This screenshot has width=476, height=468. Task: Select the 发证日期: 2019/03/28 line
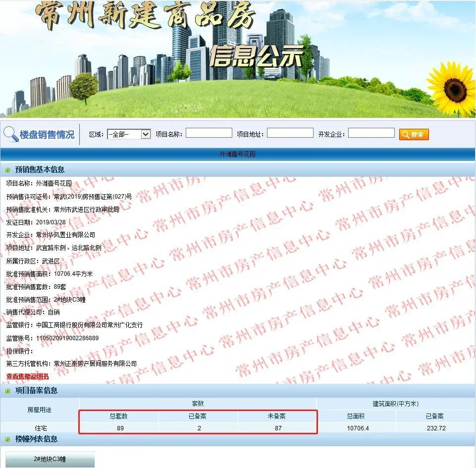36,222
